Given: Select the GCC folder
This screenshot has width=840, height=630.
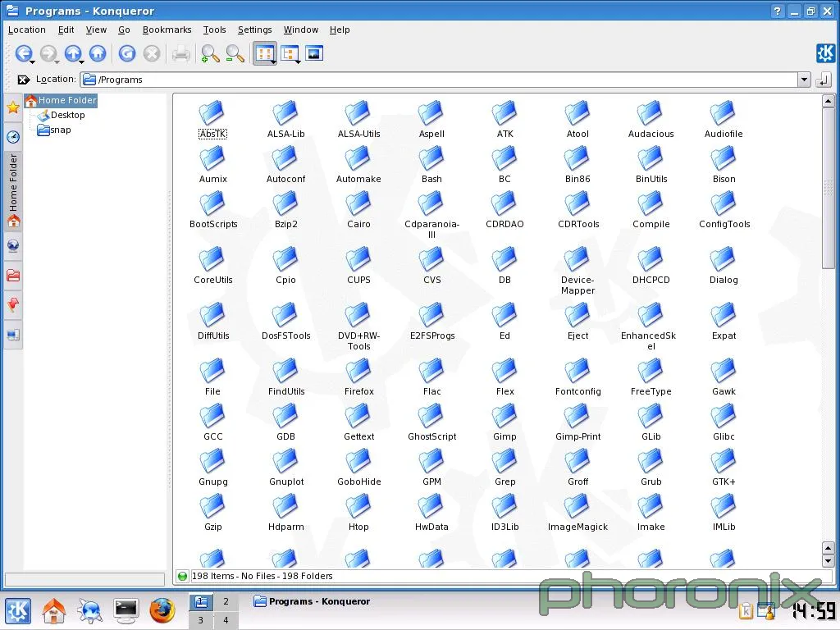Looking at the screenshot, I should tap(212, 422).
